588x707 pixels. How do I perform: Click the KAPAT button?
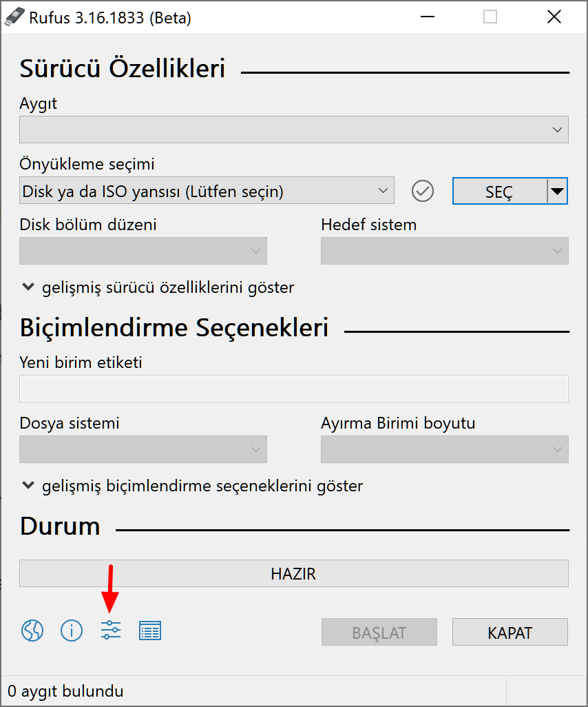(510, 632)
